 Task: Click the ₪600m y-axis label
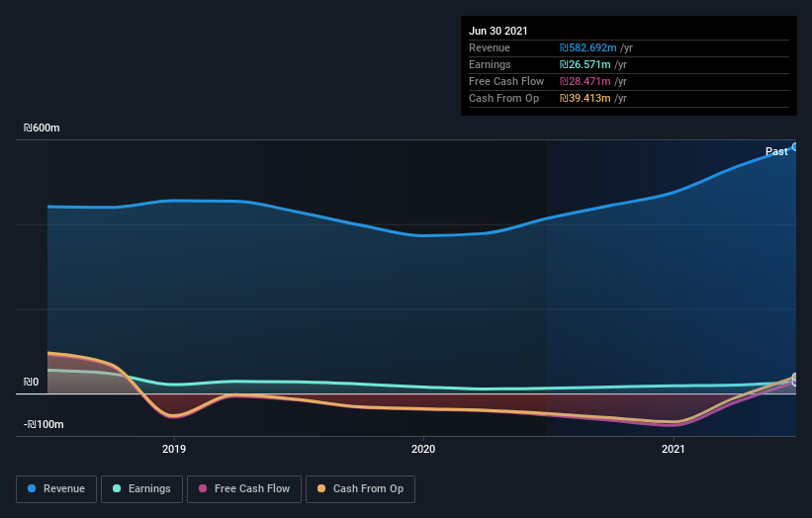pos(42,128)
